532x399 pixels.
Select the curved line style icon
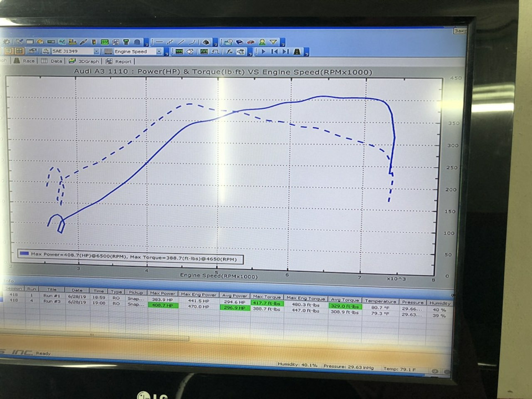[192, 42]
